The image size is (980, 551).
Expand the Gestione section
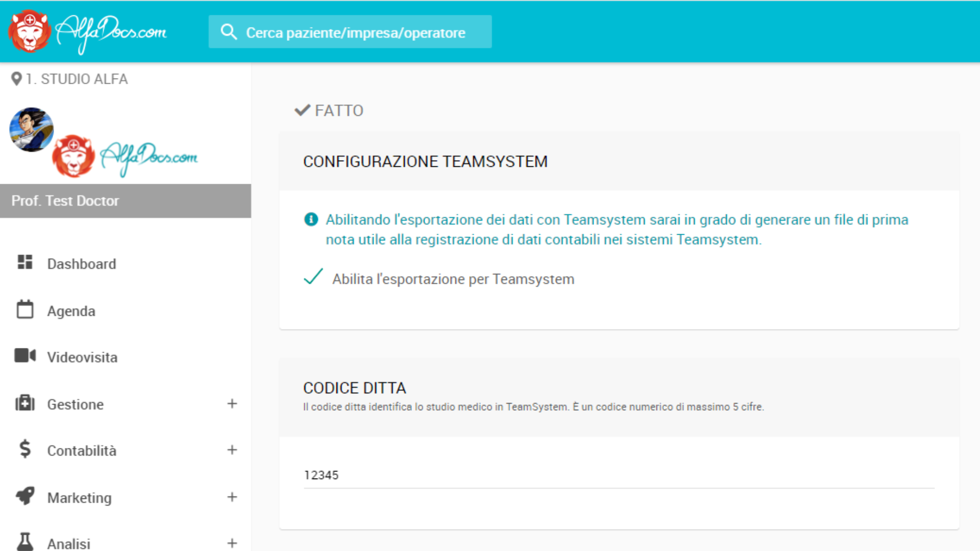(232, 404)
